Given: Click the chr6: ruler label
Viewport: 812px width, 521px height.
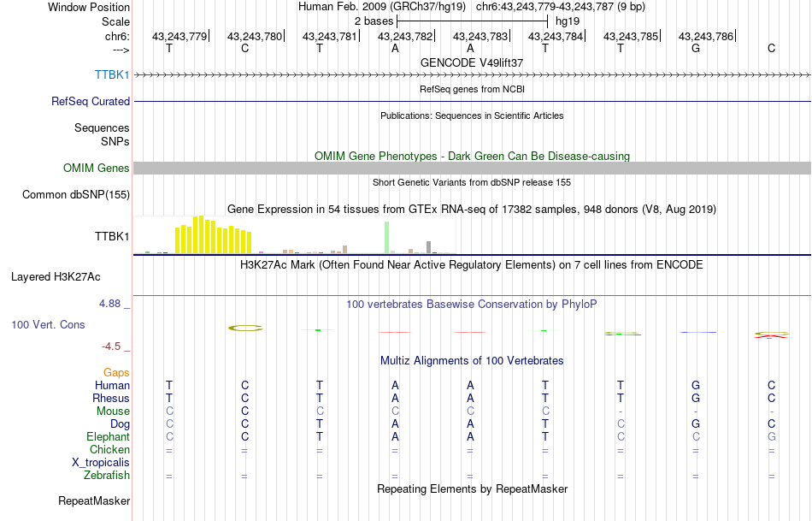Looking at the screenshot, I should (x=117, y=36).
